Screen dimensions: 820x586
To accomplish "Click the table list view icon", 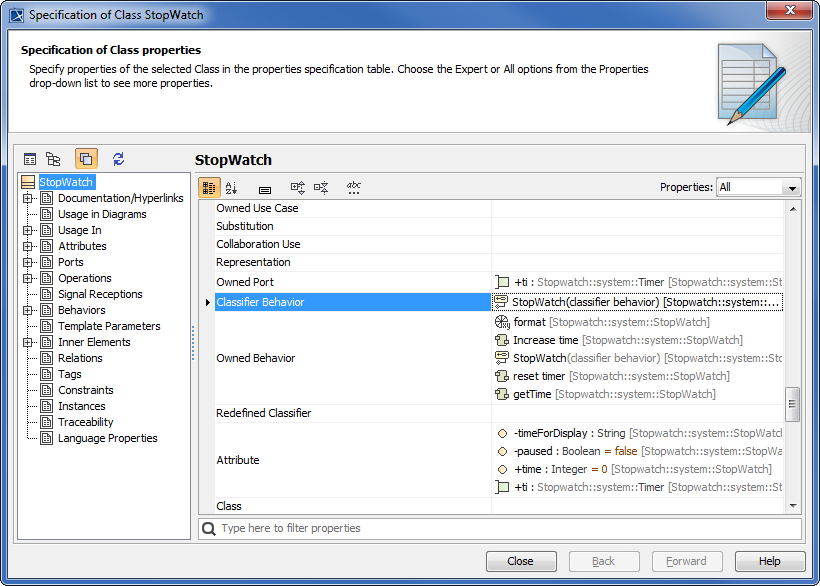I will click(x=30, y=159).
